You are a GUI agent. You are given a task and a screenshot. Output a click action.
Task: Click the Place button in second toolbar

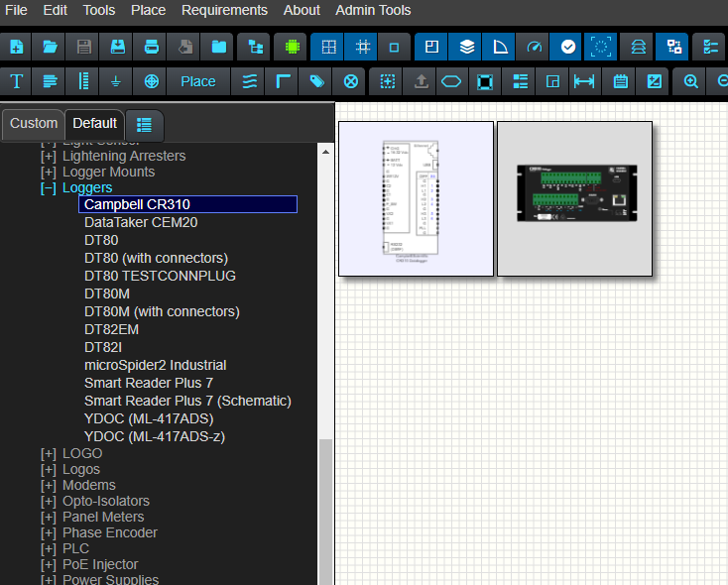click(x=198, y=81)
